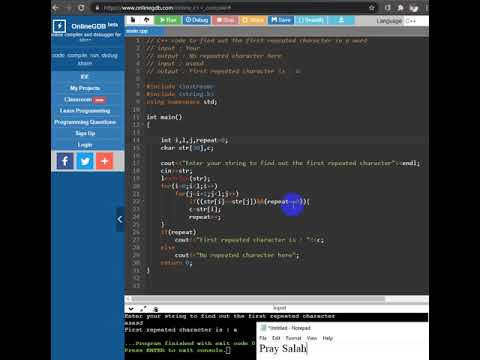Start debugging with the Debug button
The image size is (480, 360).
click(196, 20)
